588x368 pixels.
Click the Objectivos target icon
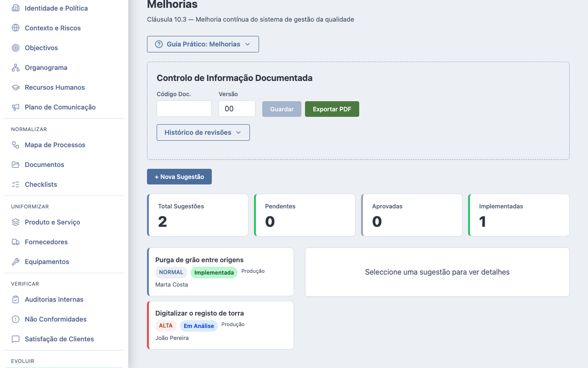coord(16,48)
